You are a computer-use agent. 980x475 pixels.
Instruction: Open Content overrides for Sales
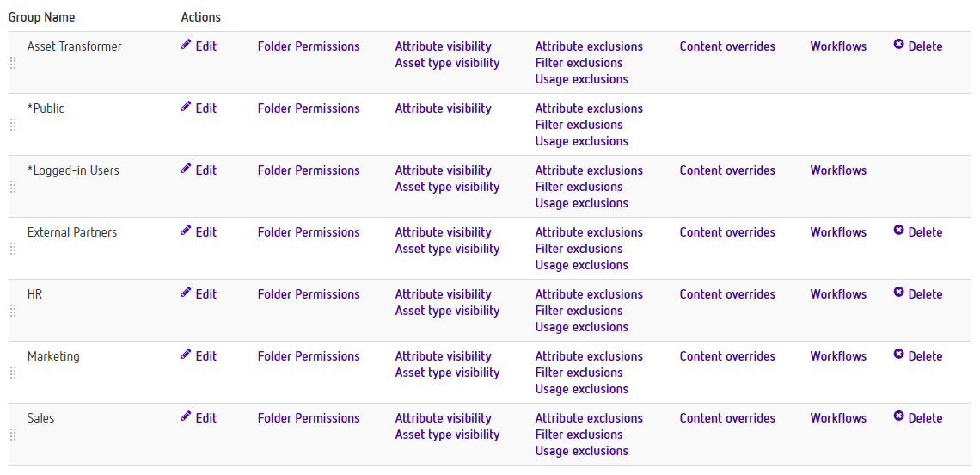pos(727,418)
